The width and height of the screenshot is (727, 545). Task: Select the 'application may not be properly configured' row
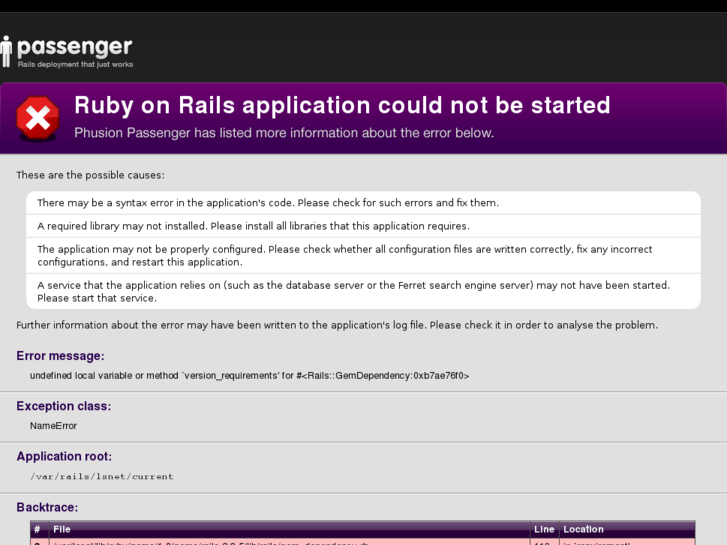364,256
